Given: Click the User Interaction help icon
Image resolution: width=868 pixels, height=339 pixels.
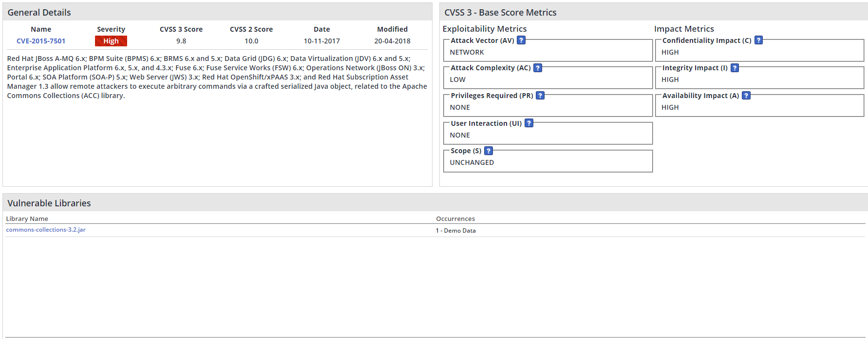Looking at the screenshot, I should coord(528,123).
